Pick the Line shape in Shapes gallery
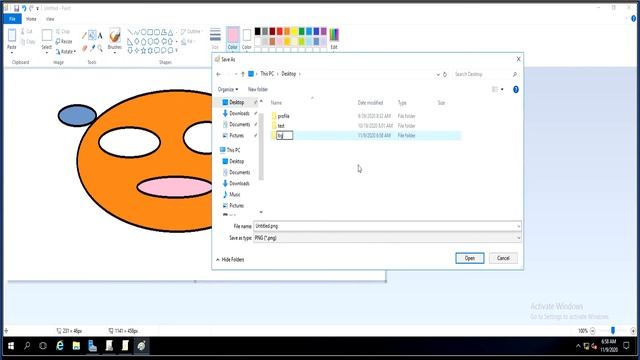The height and width of the screenshot is (360, 640). click(x=130, y=32)
